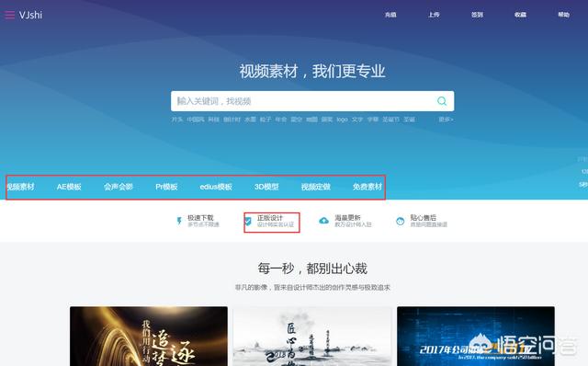Click 充值 in the top navigation
This screenshot has width=588, height=366.
tap(390, 15)
